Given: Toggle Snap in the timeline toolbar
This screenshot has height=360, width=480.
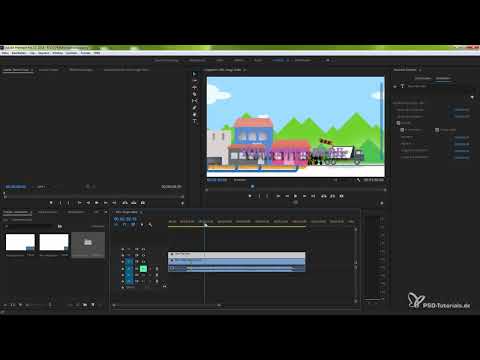Looking at the screenshot, I should click(x=124, y=225).
